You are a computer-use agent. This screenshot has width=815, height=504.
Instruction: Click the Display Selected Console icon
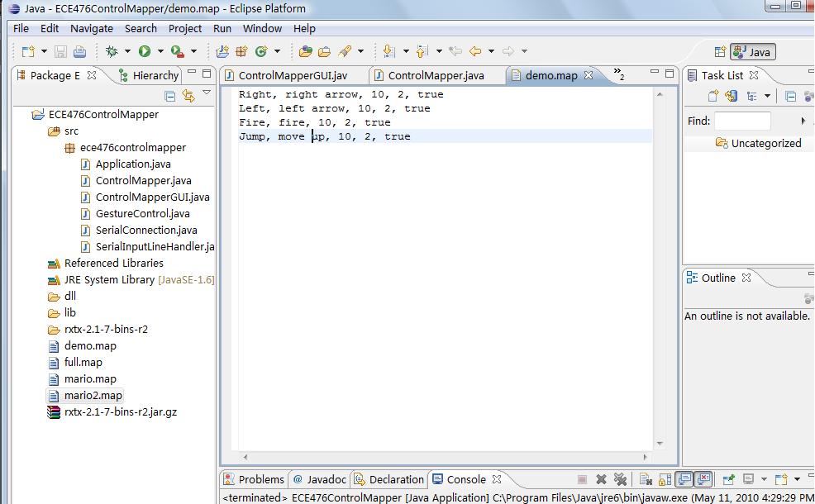[749, 479]
